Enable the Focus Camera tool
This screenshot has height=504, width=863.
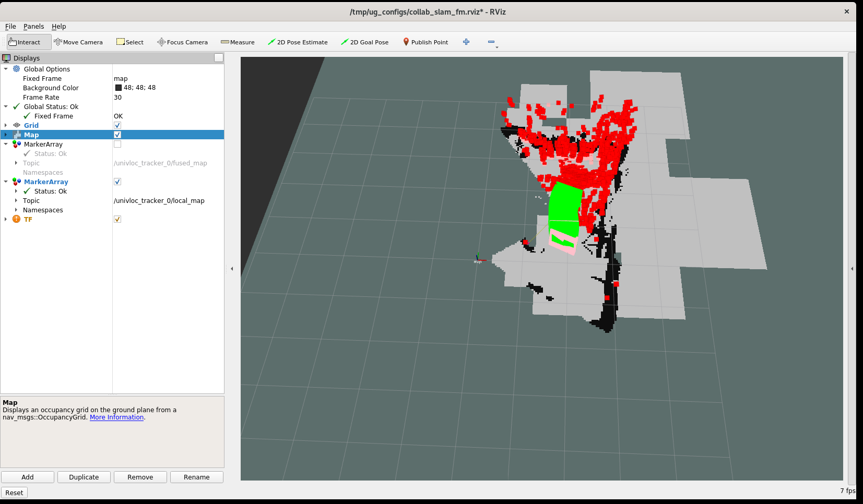point(183,42)
